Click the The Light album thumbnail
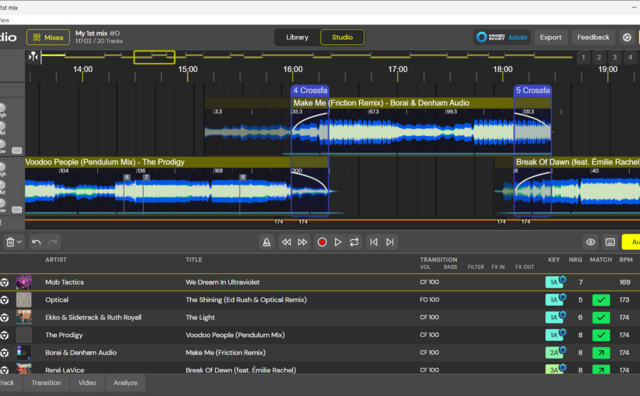The image size is (640, 396). pyautogui.click(x=24, y=317)
